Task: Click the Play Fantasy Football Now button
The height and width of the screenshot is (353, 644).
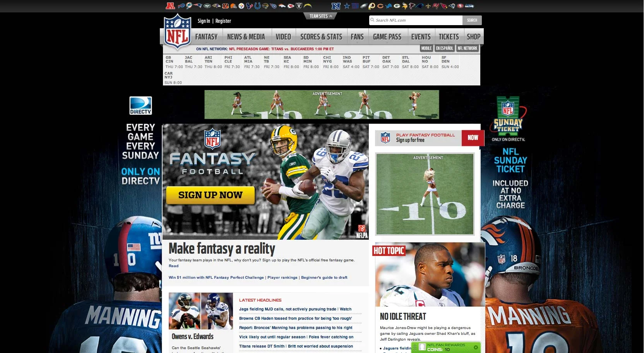Action: coord(473,138)
